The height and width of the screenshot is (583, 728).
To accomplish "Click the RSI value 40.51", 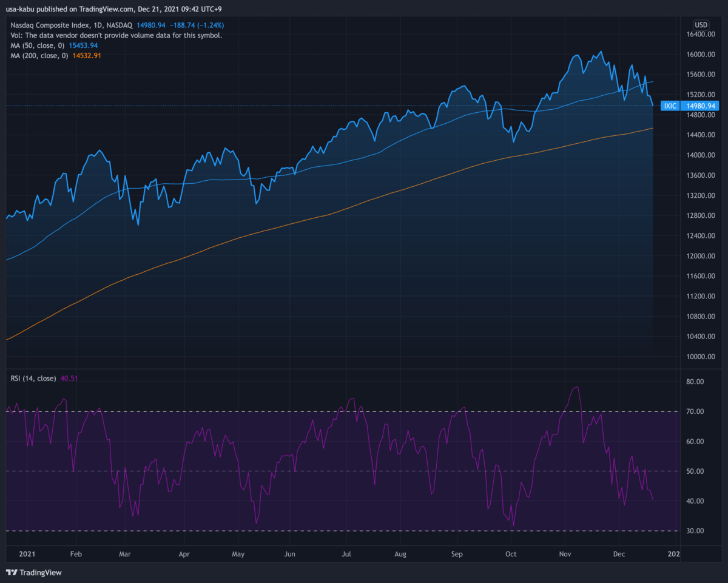I will click(x=69, y=378).
